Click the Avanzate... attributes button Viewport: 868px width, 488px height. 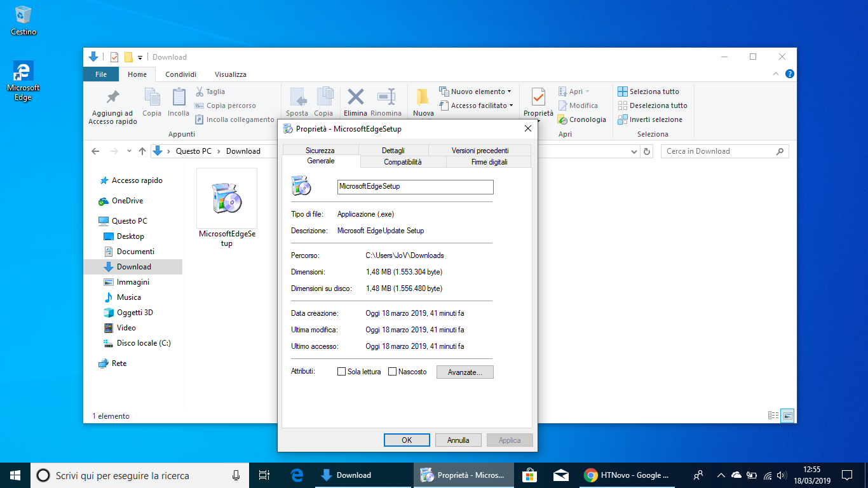click(x=465, y=372)
